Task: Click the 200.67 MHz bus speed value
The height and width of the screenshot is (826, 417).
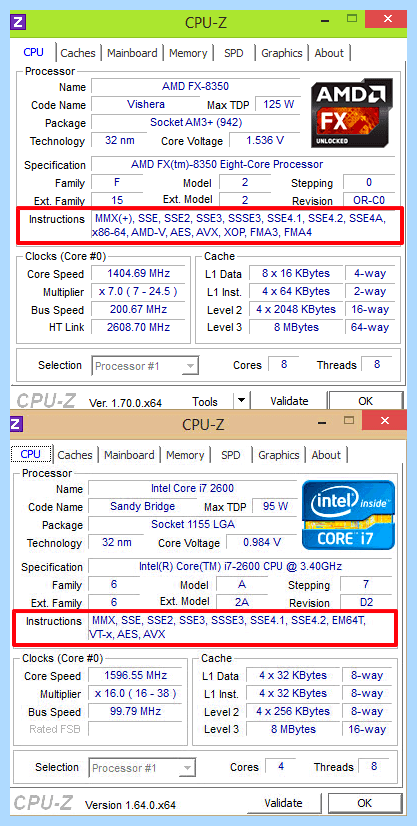Action: [x=138, y=309]
